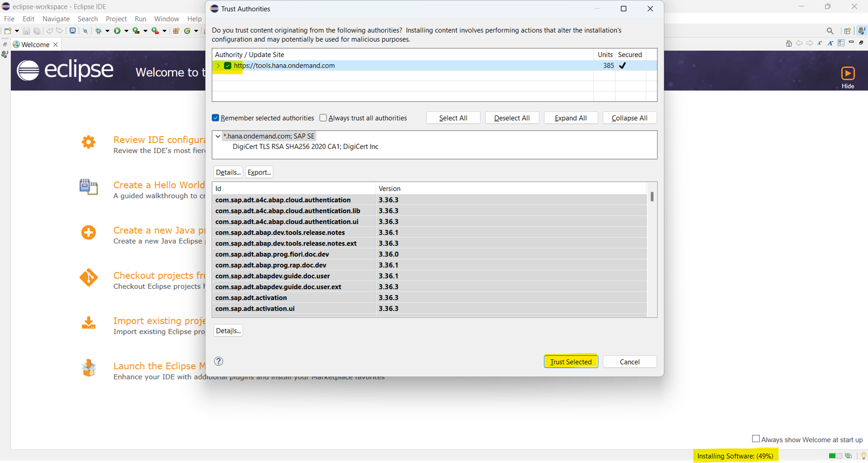This screenshot has width=868, height=463.
Task: Click the dialog help question mark icon
Action: coord(219,361)
